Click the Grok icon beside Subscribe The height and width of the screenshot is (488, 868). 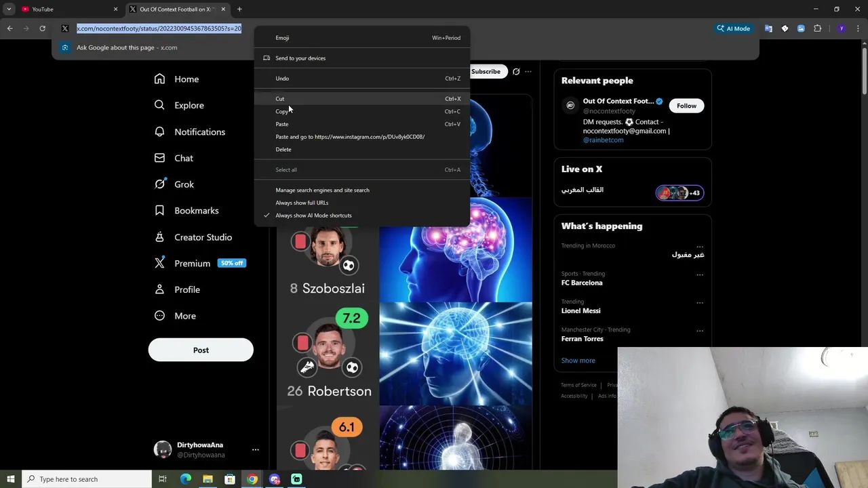(516, 71)
